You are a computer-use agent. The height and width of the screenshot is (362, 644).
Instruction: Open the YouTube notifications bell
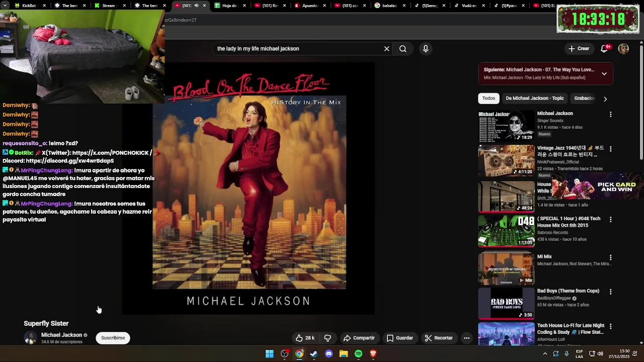coord(604,49)
